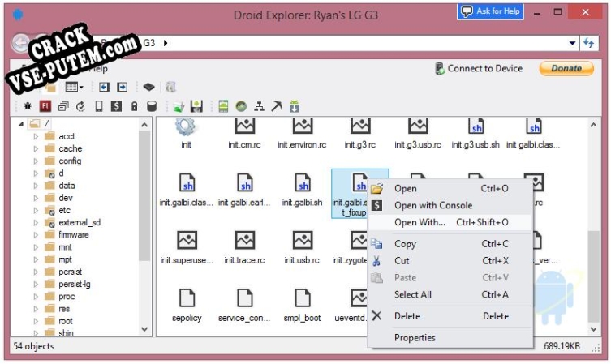Click the grayed document icon in the toolbar
The height and width of the screenshot is (364, 611).
170,87
